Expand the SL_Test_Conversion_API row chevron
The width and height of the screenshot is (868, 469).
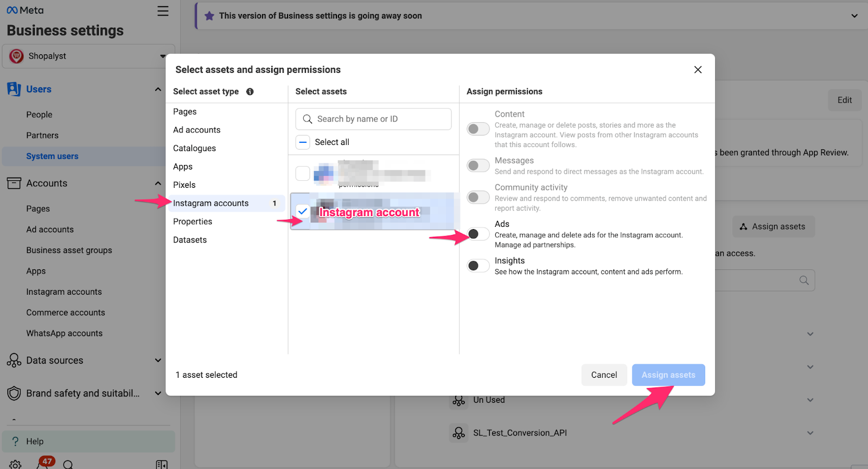(810, 433)
